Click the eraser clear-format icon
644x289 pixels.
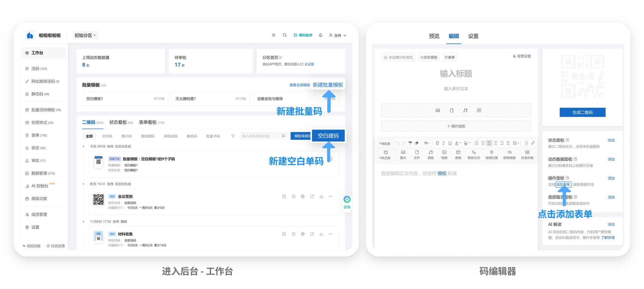417,143
